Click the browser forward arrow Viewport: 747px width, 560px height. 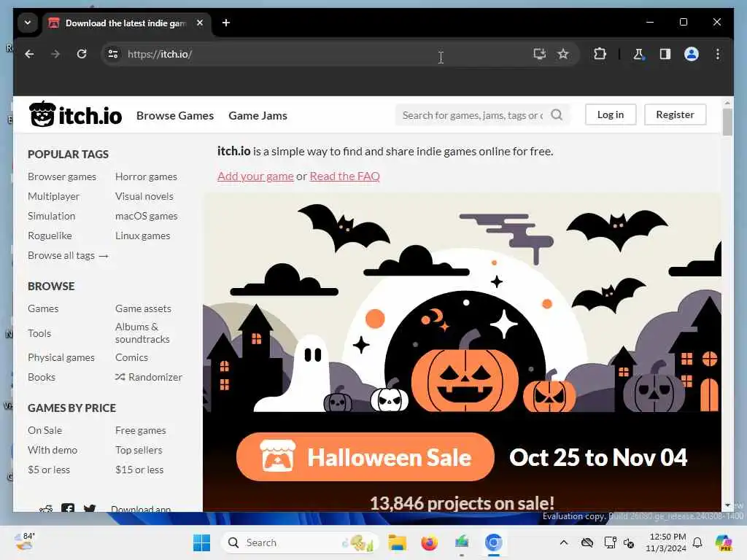pyautogui.click(x=55, y=54)
